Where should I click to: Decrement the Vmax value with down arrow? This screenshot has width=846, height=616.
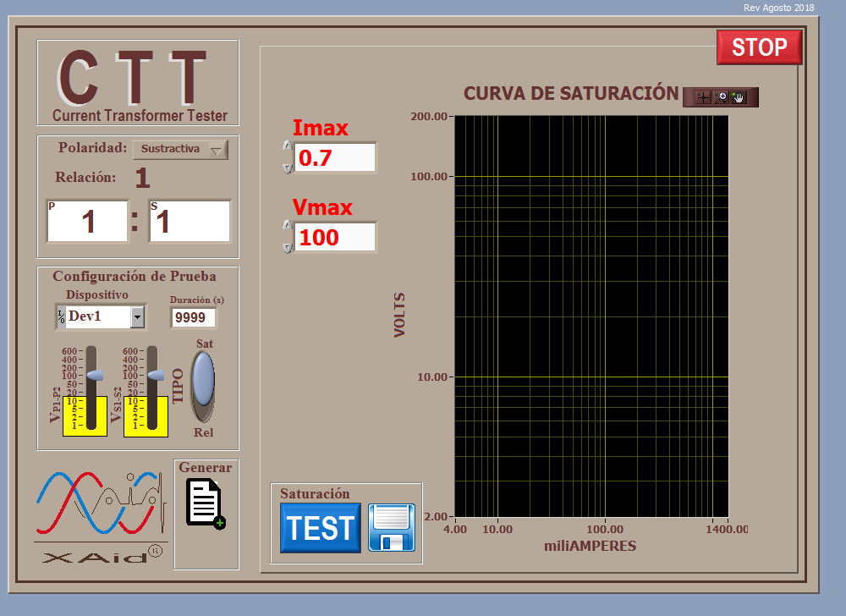(x=287, y=248)
